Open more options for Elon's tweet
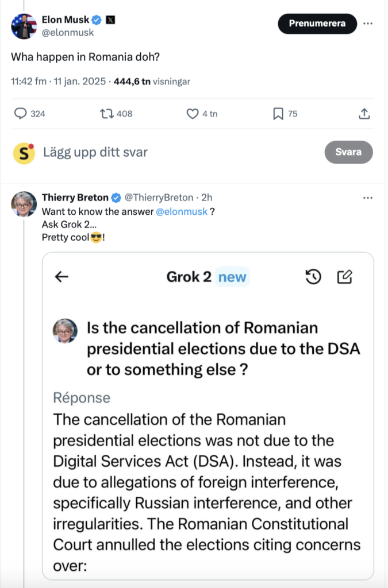388x588 pixels. [x=368, y=24]
